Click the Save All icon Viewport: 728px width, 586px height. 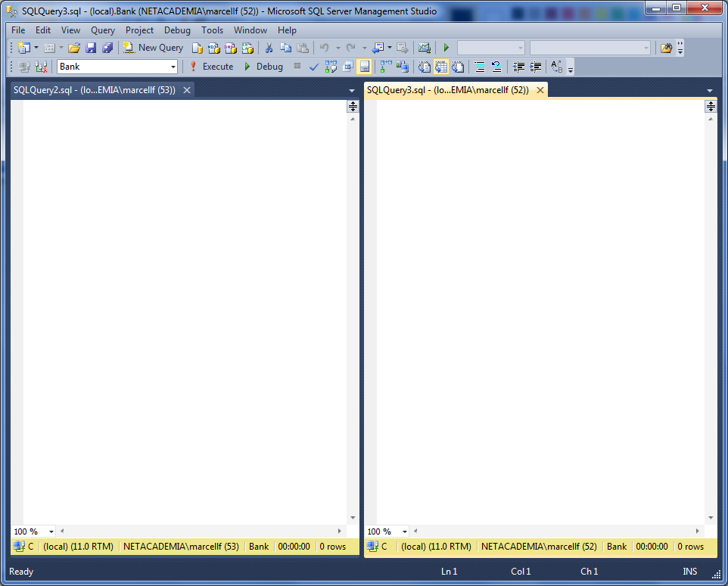tap(107, 48)
